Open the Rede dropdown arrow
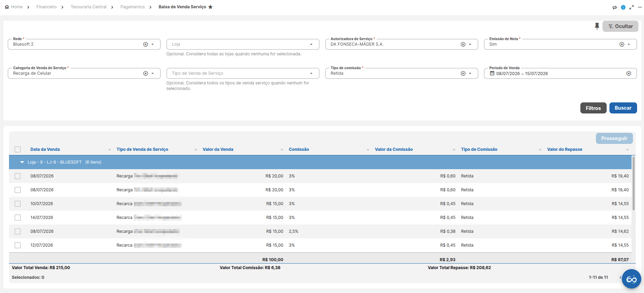The height and width of the screenshot is (293, 644). click(153, 44)
